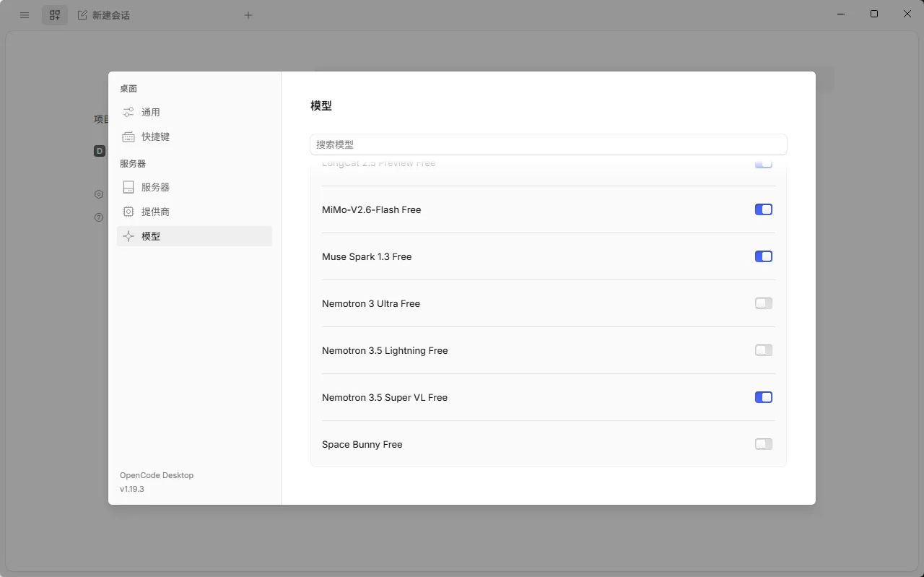Screen dimensions: 924x577
Task: Open the 快捷键 settings section
Action: click(x=194, y=136)
